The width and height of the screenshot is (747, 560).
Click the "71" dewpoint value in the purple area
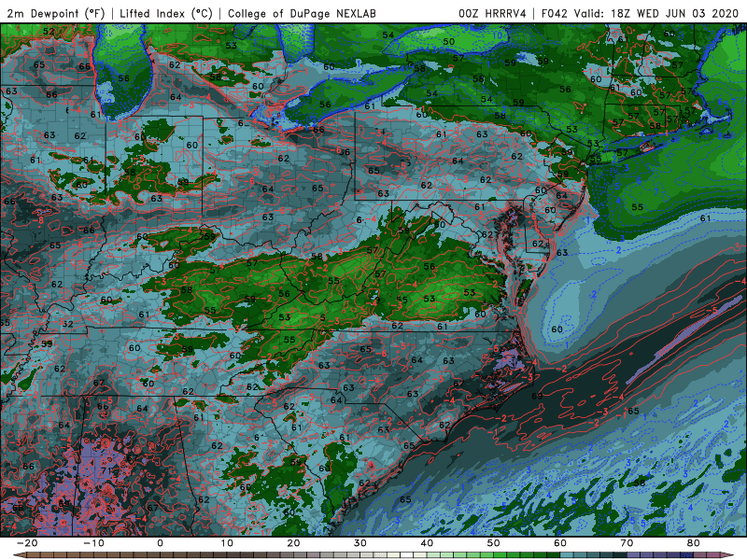106,471
